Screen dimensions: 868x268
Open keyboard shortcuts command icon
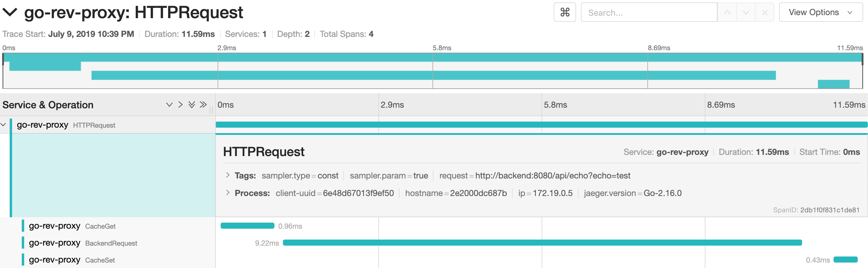[565, 12]
